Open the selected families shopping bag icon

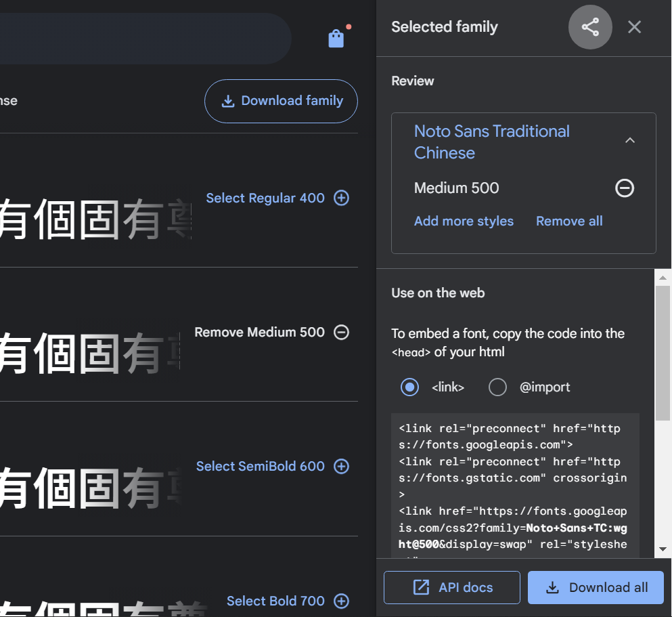336,39
